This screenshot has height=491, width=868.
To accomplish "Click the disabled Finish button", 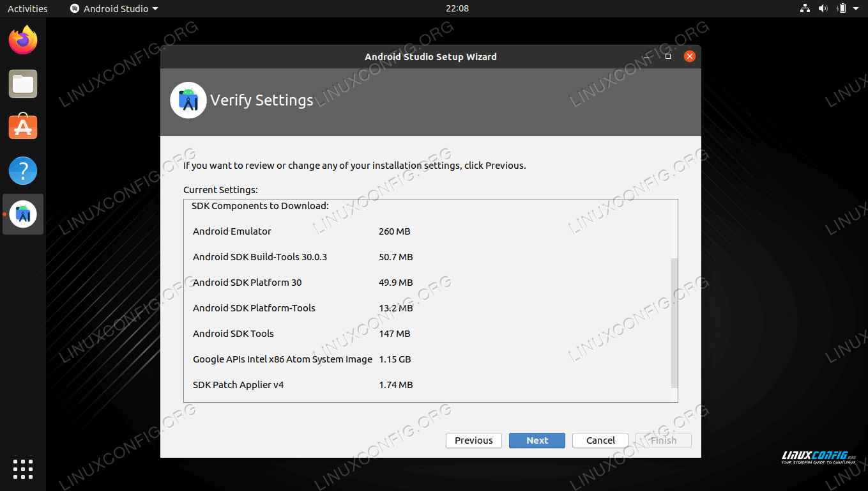I will point(664,440).
